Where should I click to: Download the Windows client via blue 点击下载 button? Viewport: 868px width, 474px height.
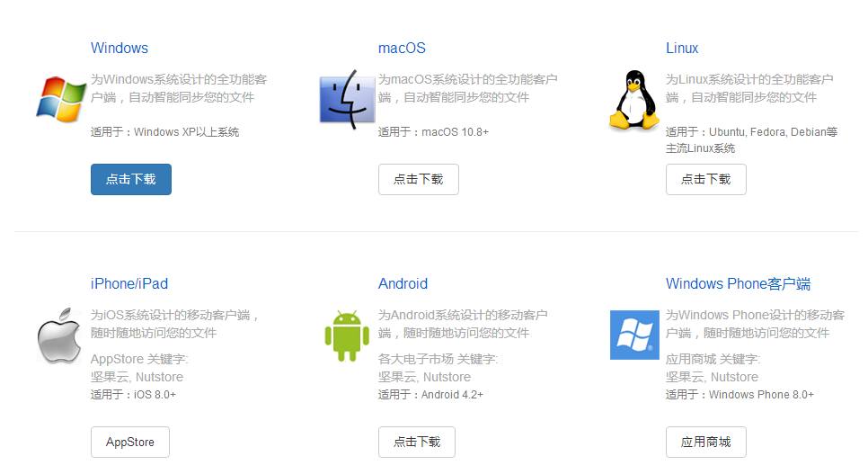(131, 179)
